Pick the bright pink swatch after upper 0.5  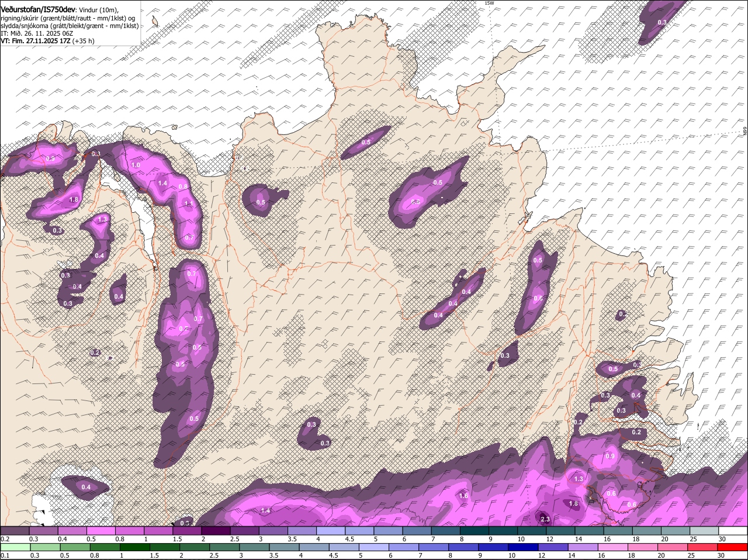point(101,530)
